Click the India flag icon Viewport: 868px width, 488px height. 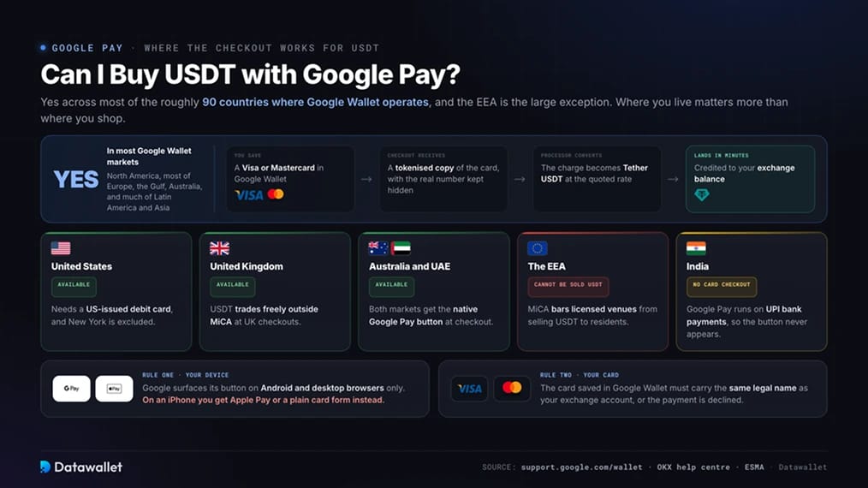tap(696, 248)
